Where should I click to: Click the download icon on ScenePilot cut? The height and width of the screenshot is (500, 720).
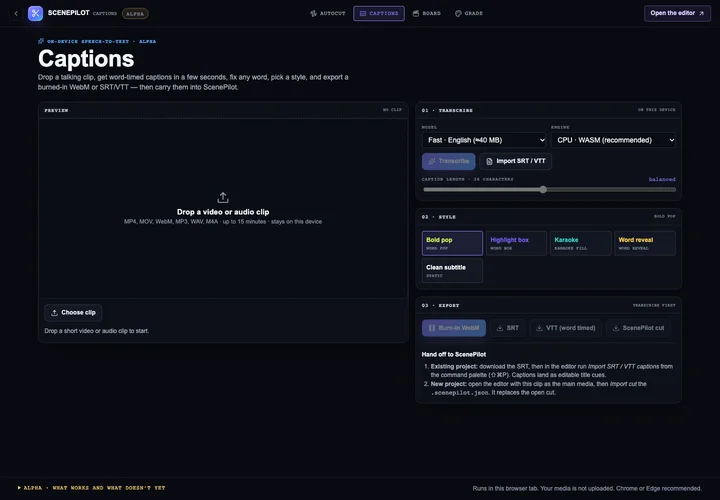616,328
